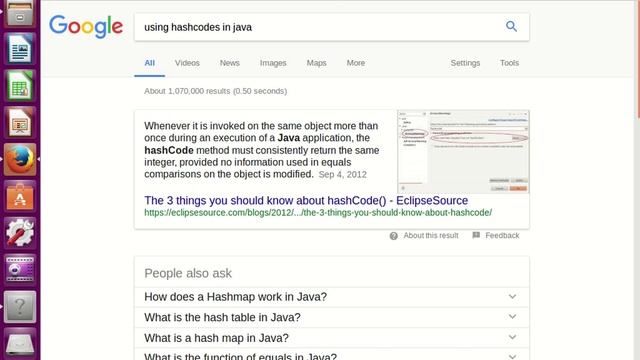Open the Help question mark dock icon
This screenshot has width=640, height=360.
click(x=20, y=307)
